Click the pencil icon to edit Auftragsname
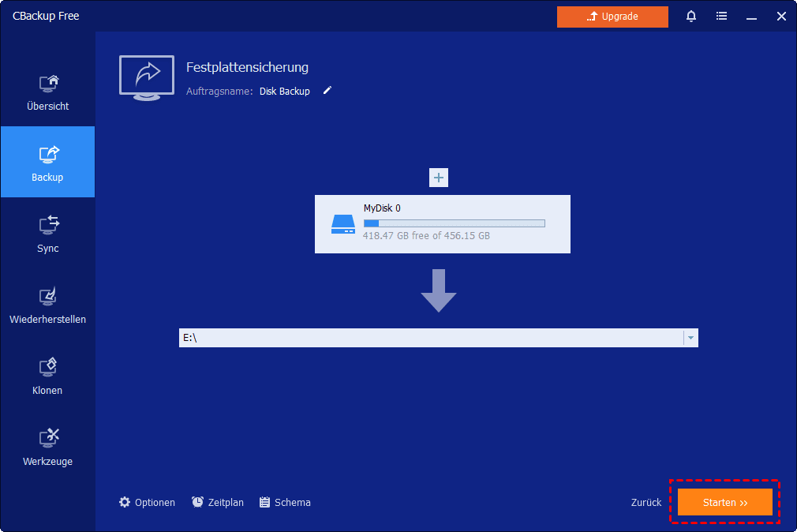Image resolution: width=797 pixels, height=532 pixels. pos(327,91)
